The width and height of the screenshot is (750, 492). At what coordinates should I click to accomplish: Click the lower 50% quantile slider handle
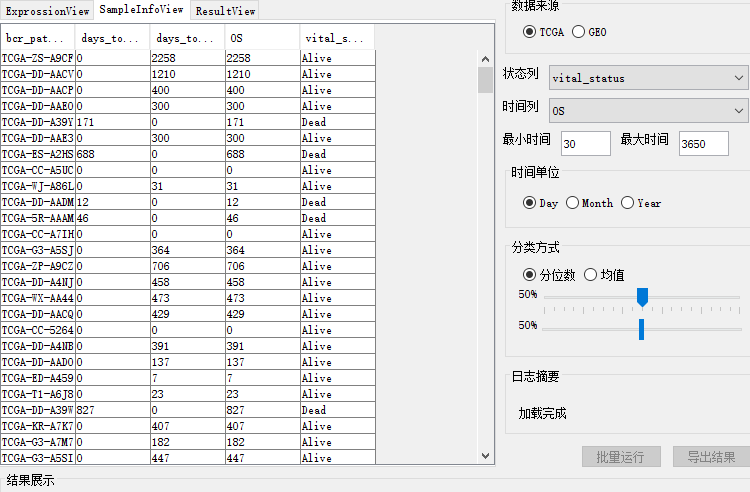pos(641,328)
